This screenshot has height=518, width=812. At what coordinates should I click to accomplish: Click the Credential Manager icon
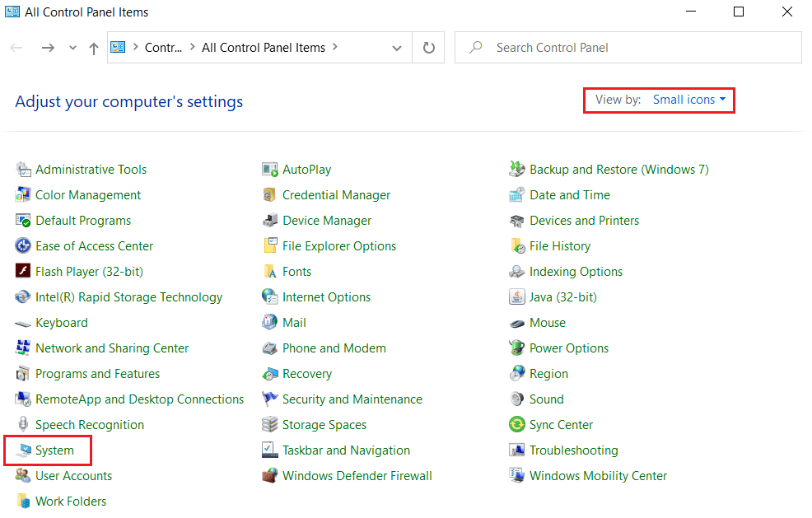270,195
